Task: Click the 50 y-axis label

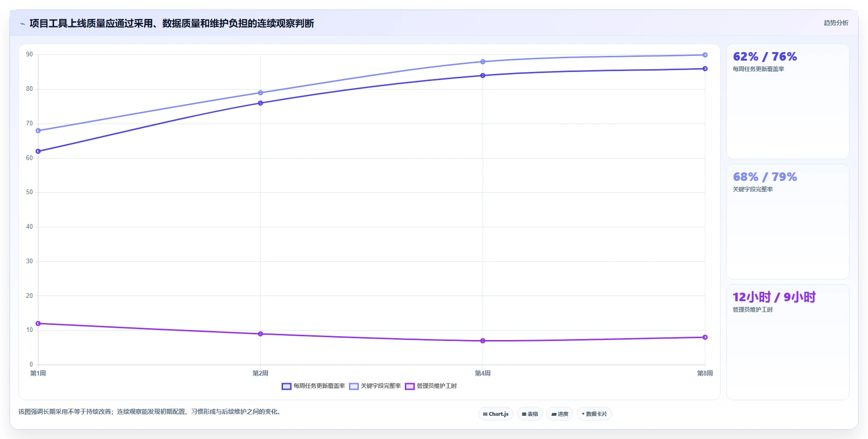Action: [x=29, y=192]
